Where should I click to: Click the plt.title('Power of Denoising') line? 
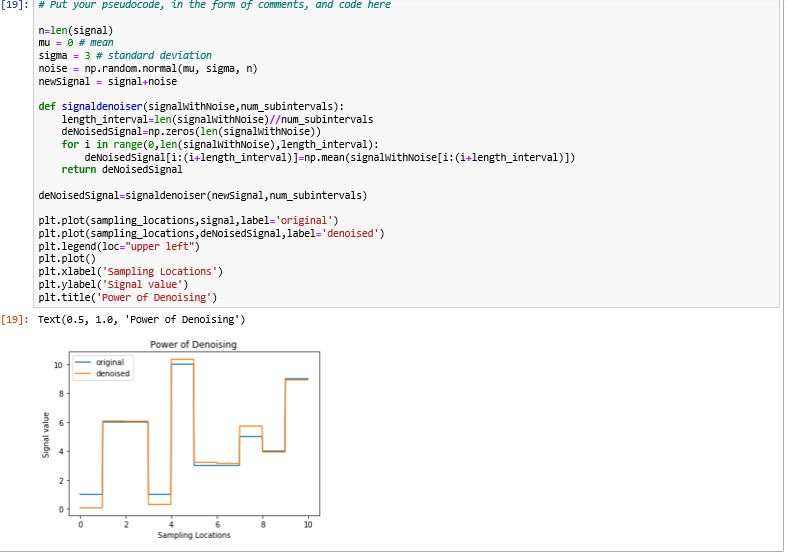(127, 298)
